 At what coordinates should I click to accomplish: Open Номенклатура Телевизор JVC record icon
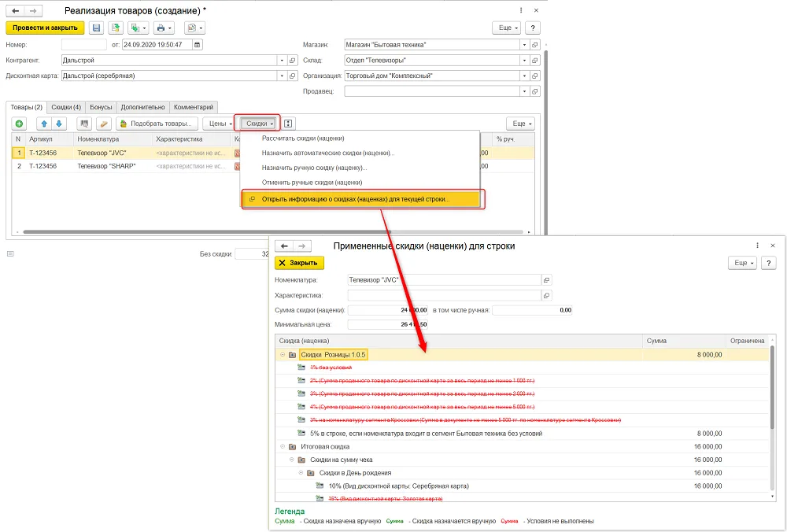[x=547, y=280]
